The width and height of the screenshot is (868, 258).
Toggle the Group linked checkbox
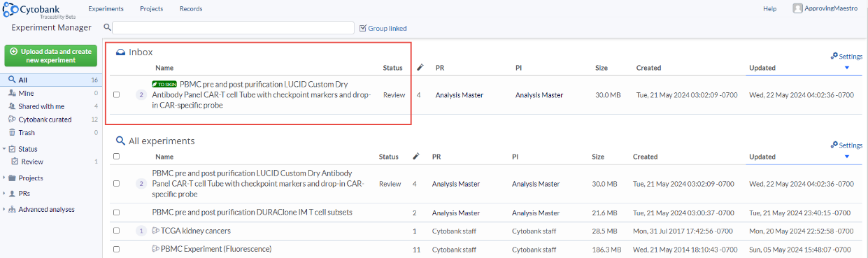pyautogui.click(x=362, y=28)
